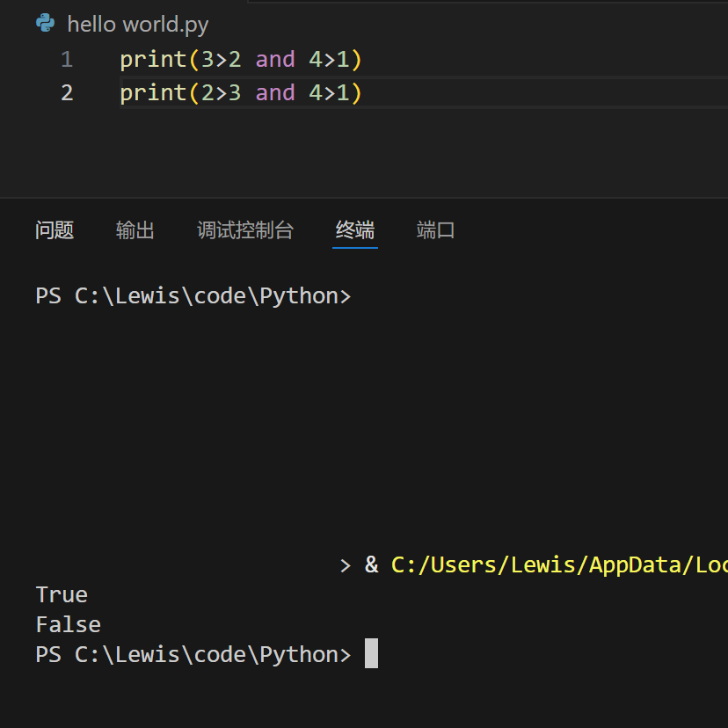
Task: Click the 'and' keyword on line 1
Action: tap(275, 60)
